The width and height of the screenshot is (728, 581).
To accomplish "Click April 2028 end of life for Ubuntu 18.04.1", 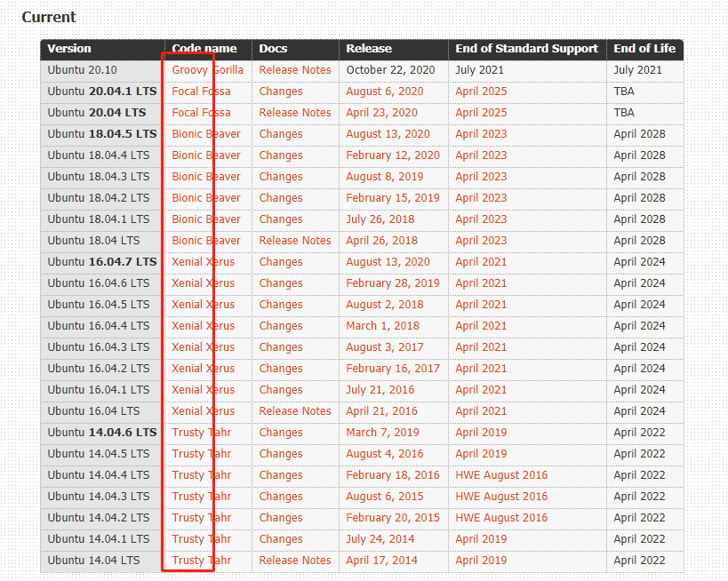I will click(639, 219).
